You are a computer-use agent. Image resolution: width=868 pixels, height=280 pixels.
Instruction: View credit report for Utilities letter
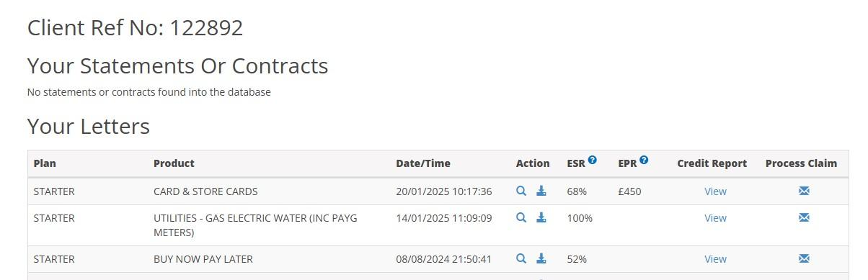[715, 218]
